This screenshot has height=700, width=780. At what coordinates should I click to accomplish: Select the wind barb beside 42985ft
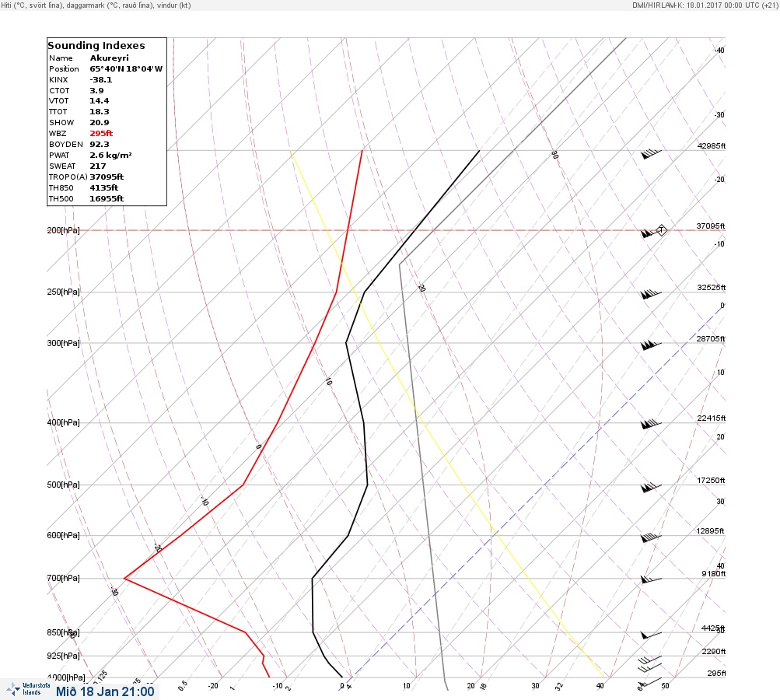[x=651, y=154]
